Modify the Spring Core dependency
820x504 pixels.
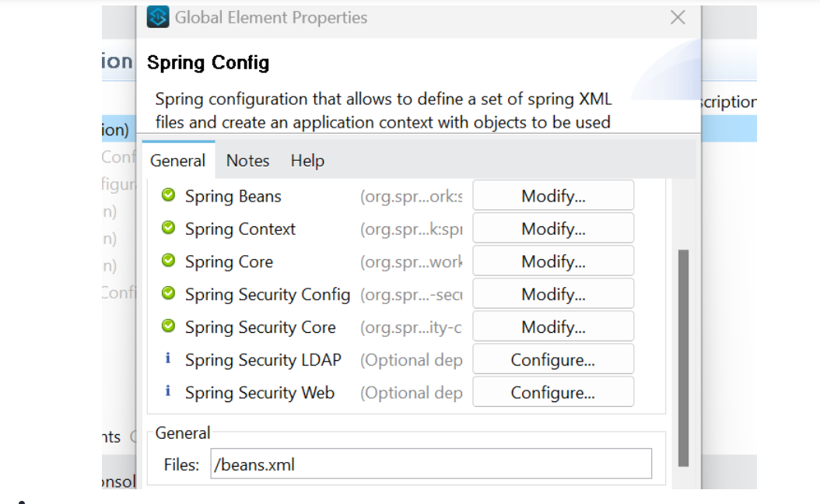tap(553, 261)
